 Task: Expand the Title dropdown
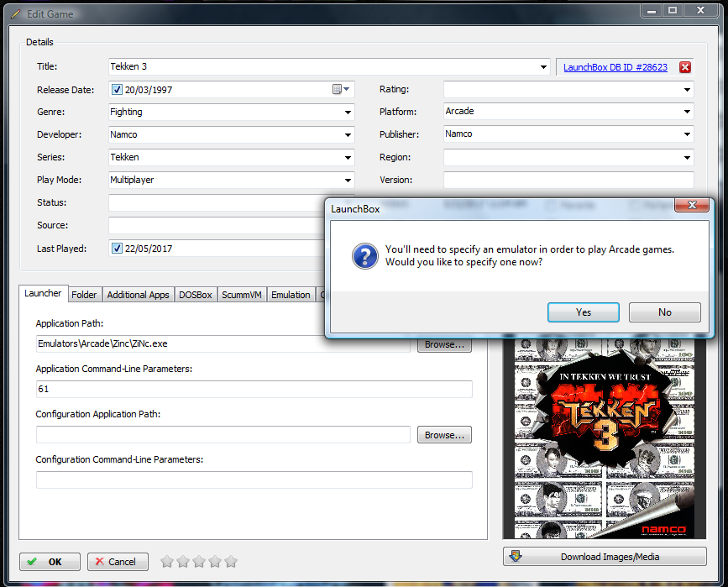point(543,67)
